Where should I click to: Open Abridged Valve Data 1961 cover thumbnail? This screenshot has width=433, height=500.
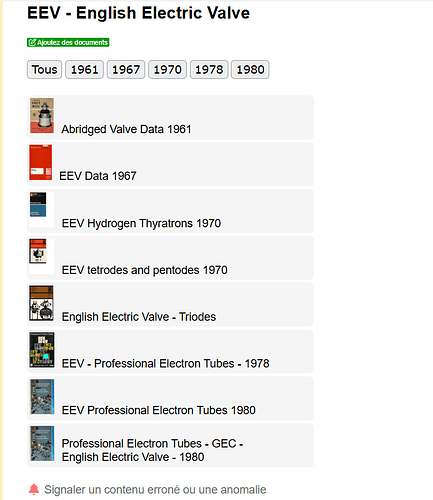[x=42, y=115]
